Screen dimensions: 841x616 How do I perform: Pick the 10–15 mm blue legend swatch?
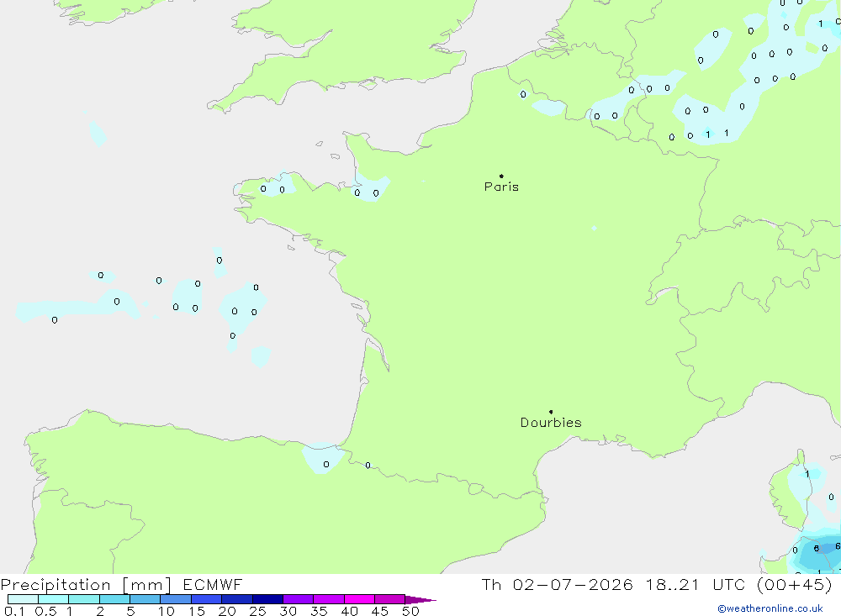(176, 599)
